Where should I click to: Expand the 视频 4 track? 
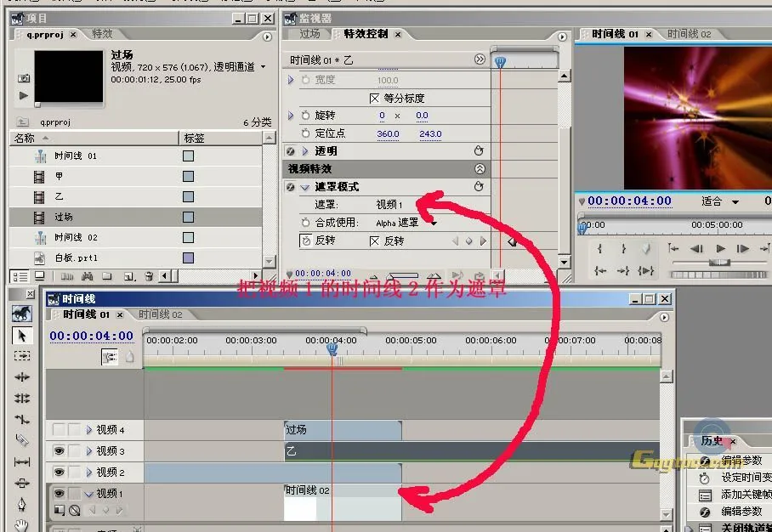(x=89, y=430)
